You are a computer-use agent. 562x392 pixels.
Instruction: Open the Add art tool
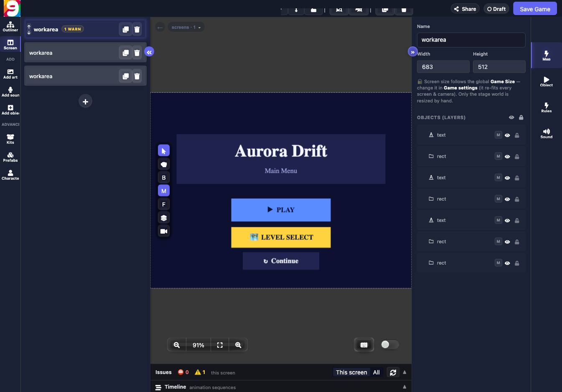(10, 74)
